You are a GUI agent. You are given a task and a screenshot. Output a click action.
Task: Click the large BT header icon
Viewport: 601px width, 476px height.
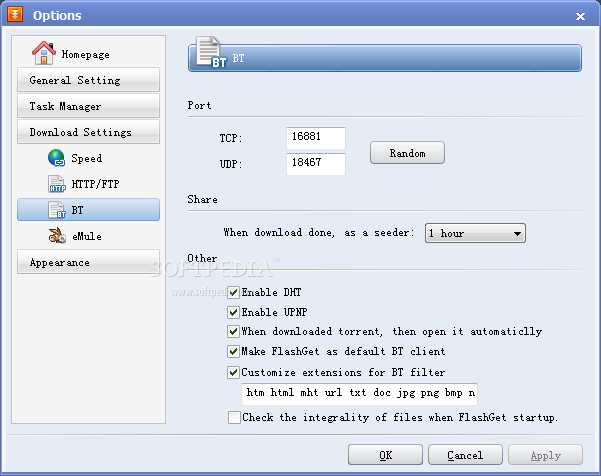(x=211, y=52)
